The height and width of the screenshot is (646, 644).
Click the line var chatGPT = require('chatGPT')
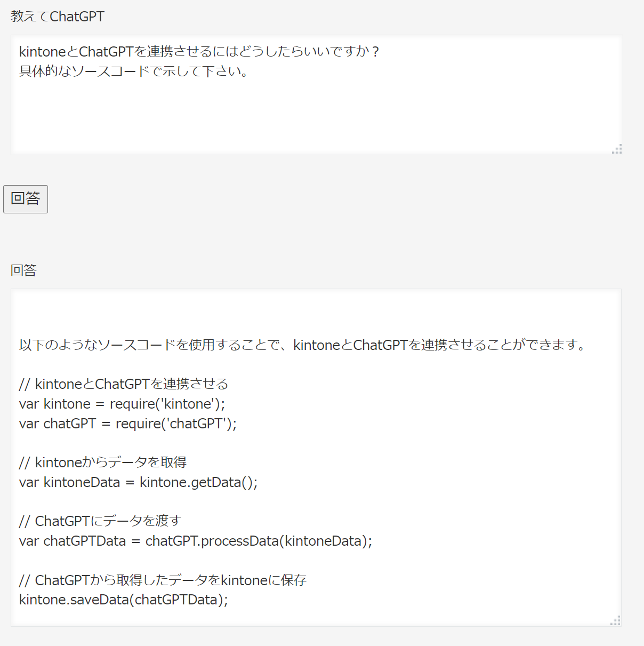click(x=128, y=424)
